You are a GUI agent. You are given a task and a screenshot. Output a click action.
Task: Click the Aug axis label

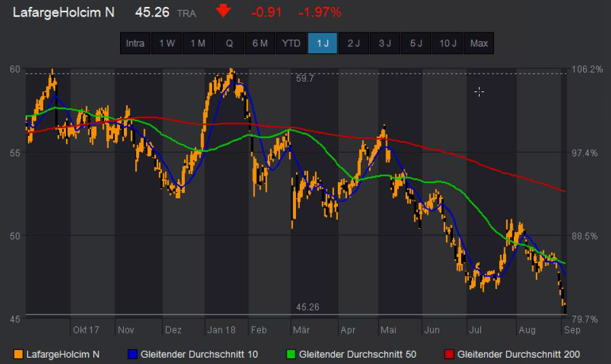(x=527, y=330)
